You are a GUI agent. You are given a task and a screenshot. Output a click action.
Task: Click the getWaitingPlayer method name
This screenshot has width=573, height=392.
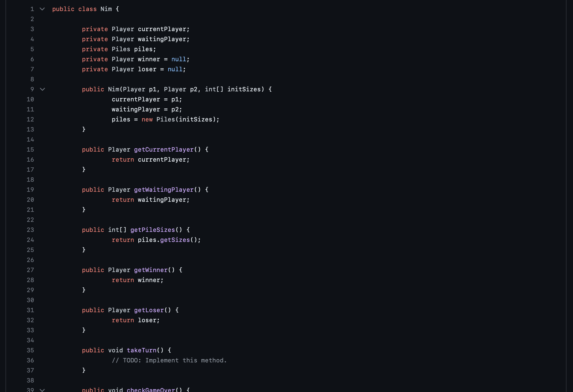pos(164,190)
